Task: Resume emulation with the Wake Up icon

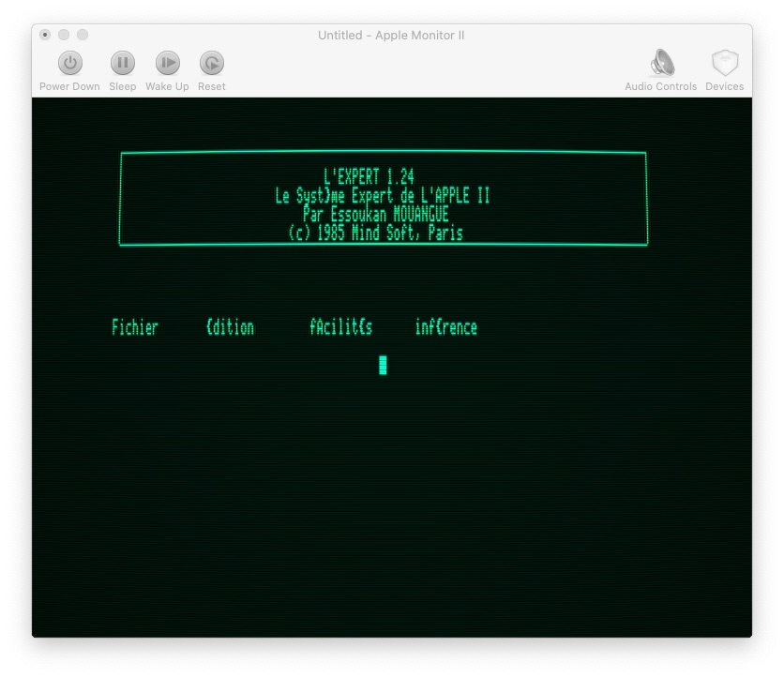Action: point(168,63)
